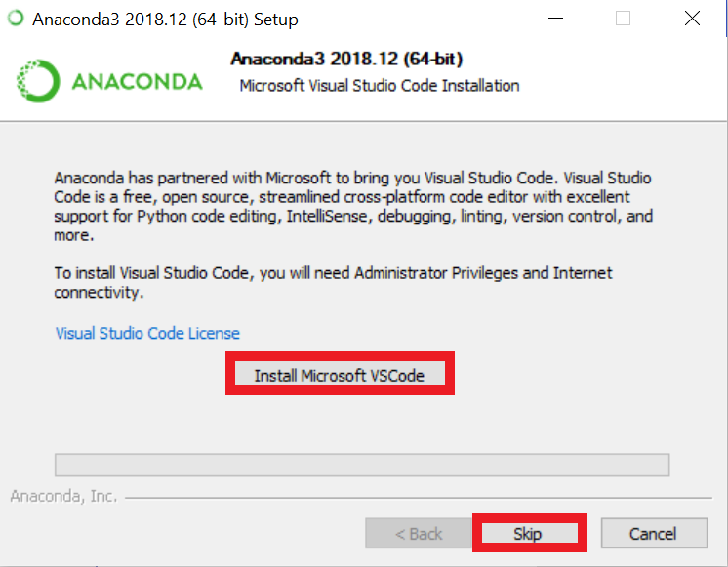The width and height of the screenshot is (728, 567).
Task: Click the disabled Back button
Action: (419, 534)
